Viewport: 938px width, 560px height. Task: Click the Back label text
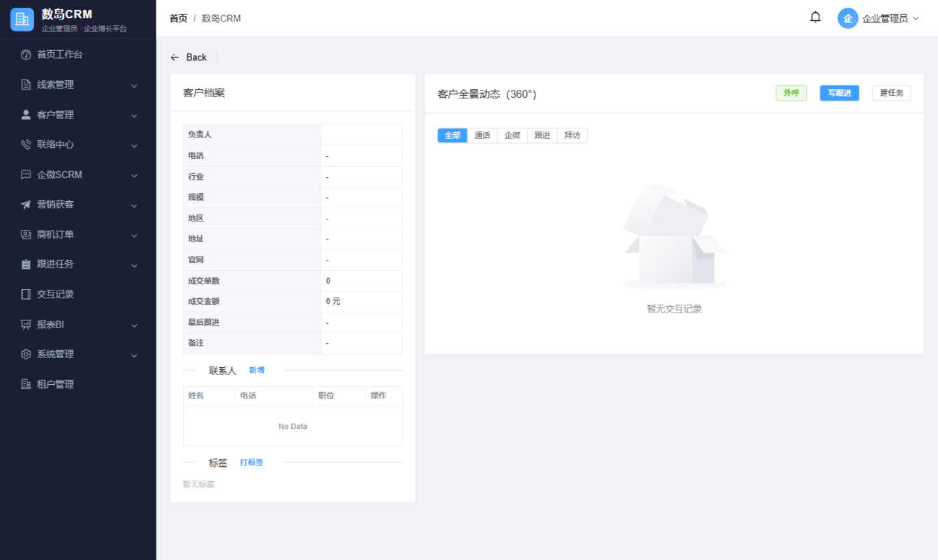pos(196,57)
